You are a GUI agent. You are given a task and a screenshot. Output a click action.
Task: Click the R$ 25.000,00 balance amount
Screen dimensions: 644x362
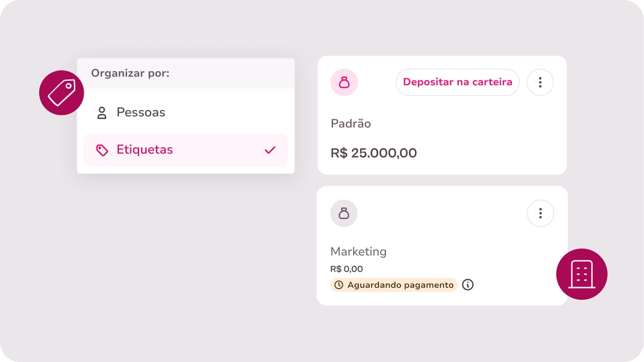click(374, 153)
